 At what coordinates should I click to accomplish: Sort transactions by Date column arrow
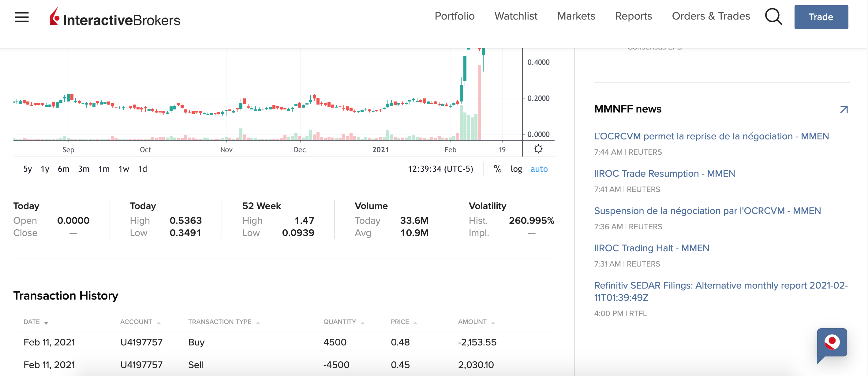[46, 323]
